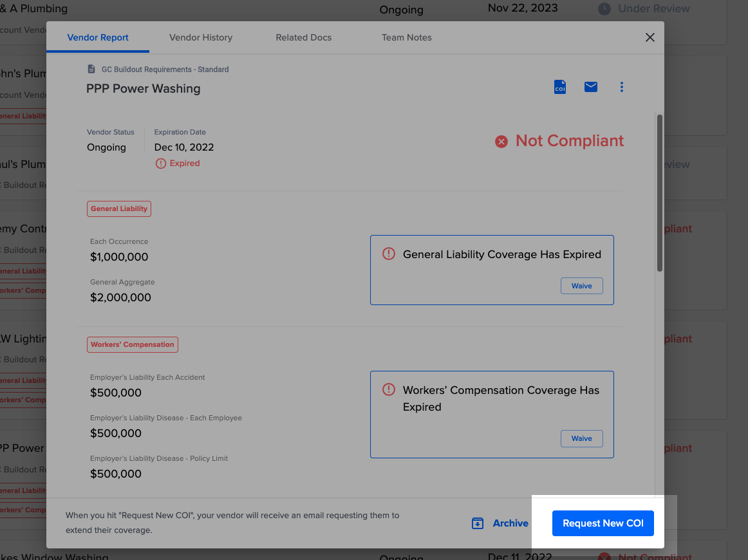Click the email envelope icon
748x560 pixels.
click(x=591, y=87)
